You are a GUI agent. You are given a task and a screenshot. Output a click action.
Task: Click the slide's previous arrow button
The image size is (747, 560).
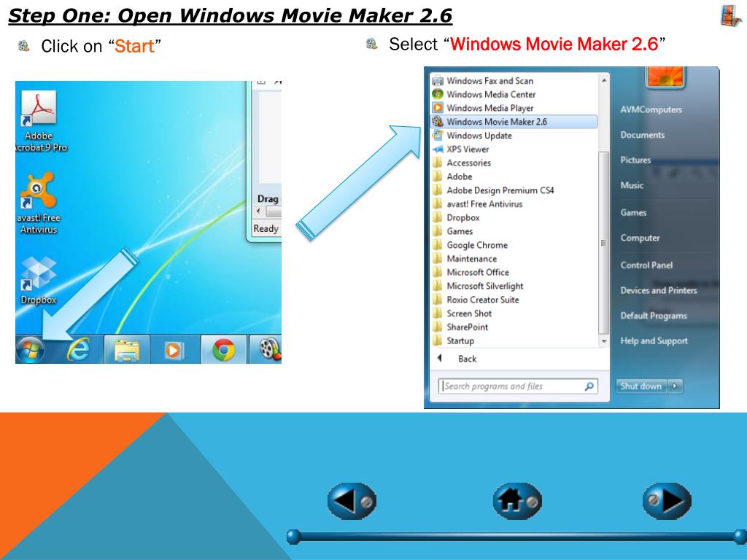tap(352, 501)
